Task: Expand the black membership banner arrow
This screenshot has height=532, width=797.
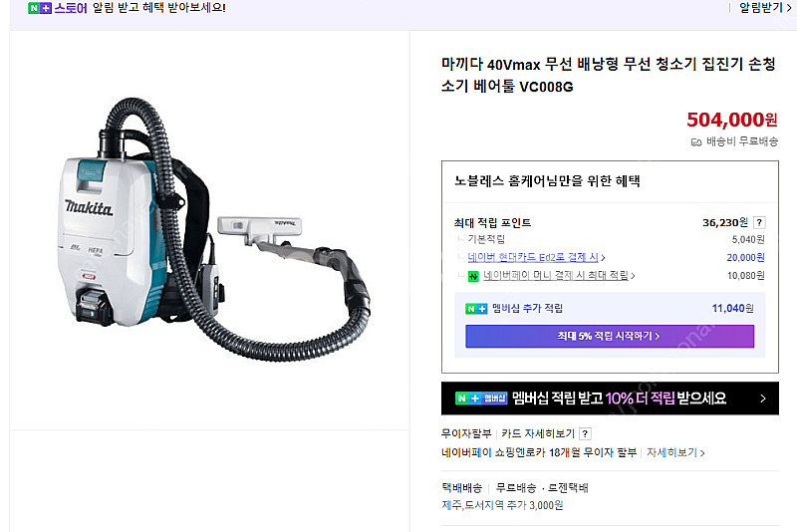Action: point(762,399)
